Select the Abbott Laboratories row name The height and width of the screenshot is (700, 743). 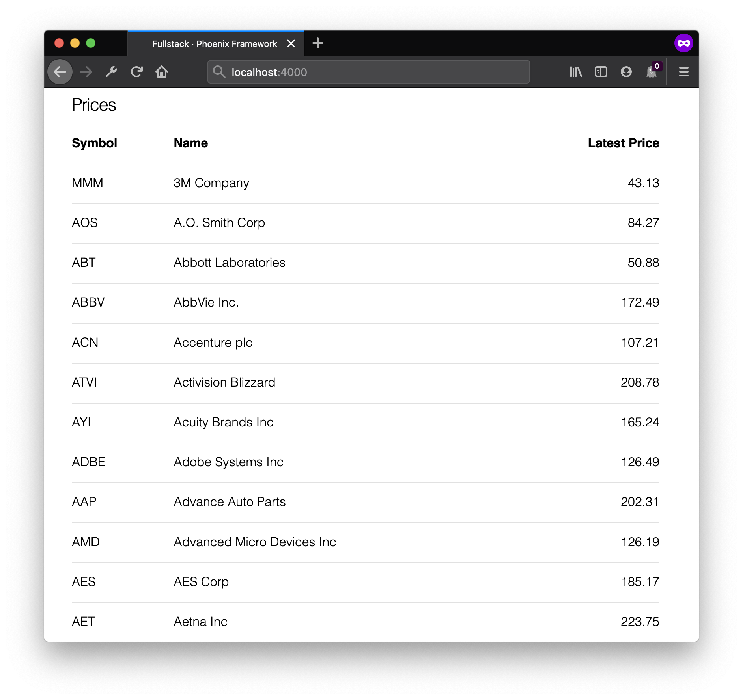pos(229,263)
